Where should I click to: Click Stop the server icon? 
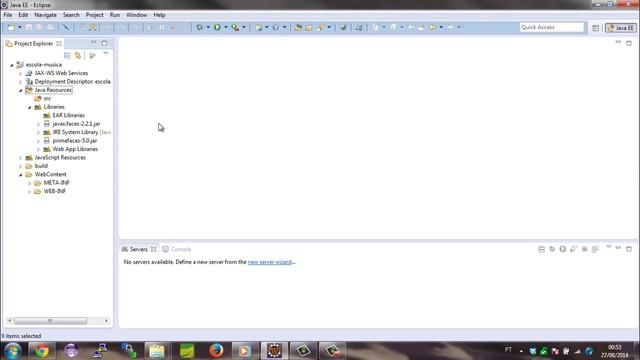tap(584, 249)
